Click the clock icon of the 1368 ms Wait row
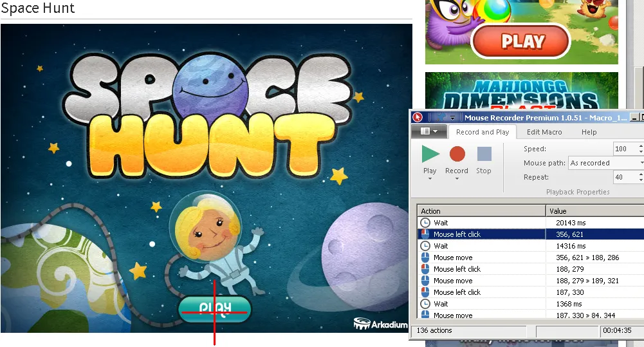This screenshot has height=347, width=644. coord(425,304)
